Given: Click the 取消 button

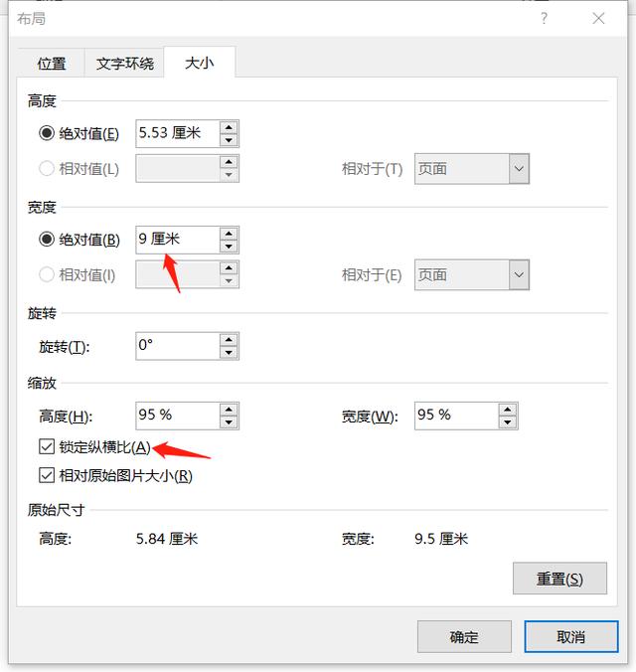Looking at the screenshot, I should (571, 637).
